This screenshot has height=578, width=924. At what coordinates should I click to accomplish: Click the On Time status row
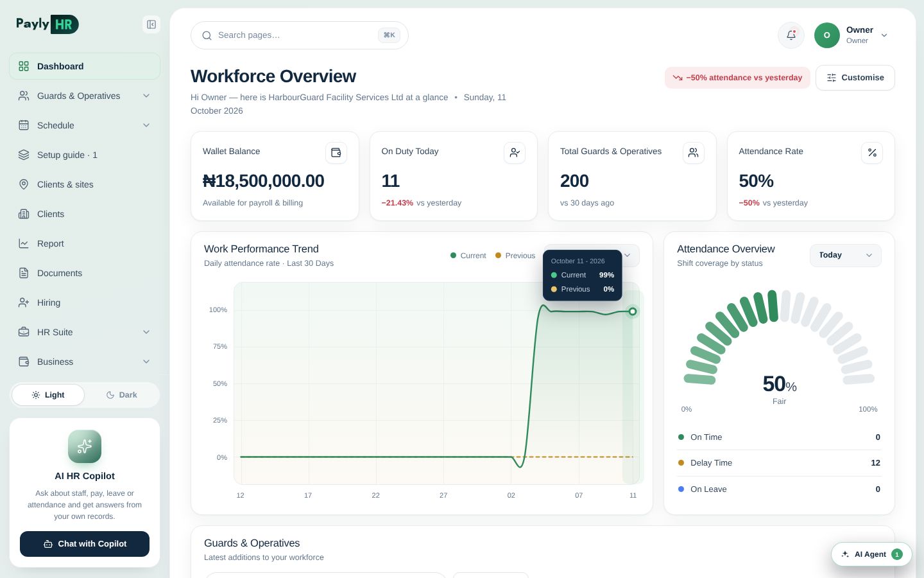pyautogui.click(x=779, y=437)
